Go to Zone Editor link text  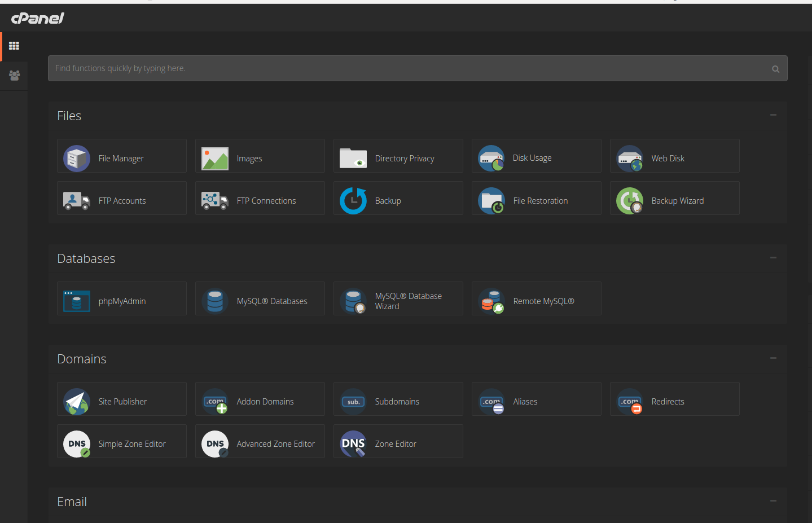click(396, 444)
